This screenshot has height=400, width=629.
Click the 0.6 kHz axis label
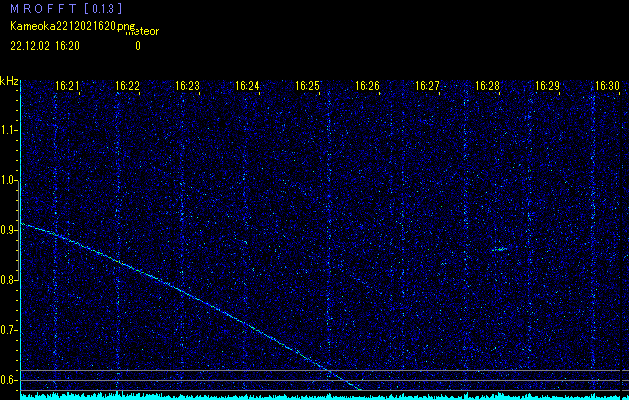(x=8, y=380)
